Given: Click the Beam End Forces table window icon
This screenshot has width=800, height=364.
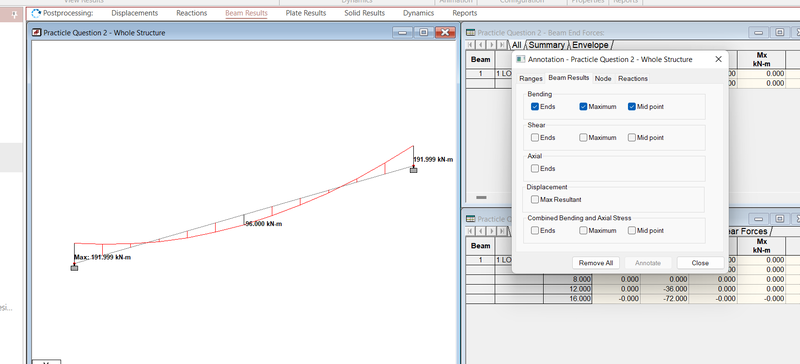Looking at the screenshot, I should click(x=471, y=33).
